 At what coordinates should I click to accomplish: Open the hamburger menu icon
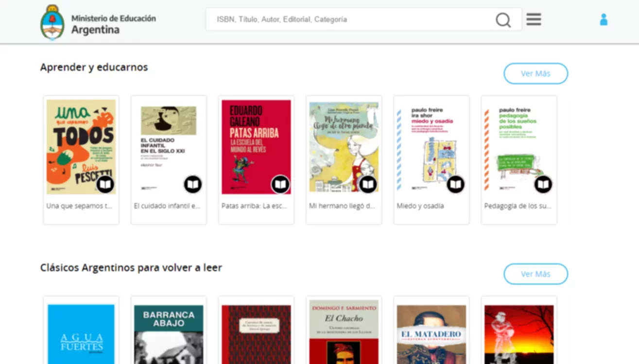coord(534,19)
